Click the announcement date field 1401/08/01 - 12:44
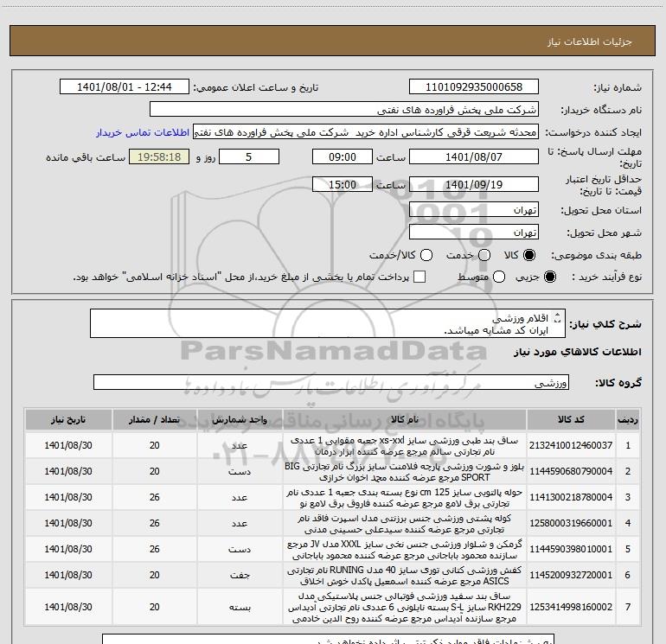This screenshot has height=644, width=666. click(125, 87)
